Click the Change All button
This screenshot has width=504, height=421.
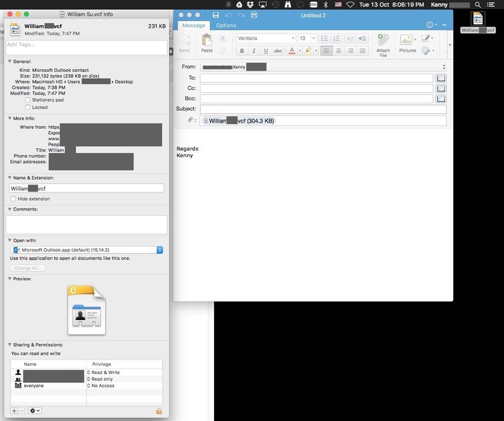pos(28,268)
